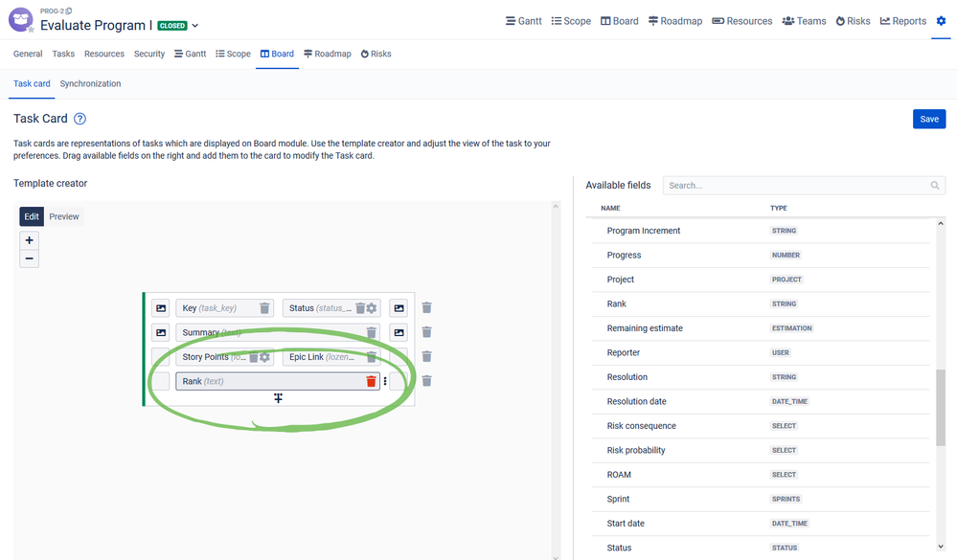Select the Resolution date available field
Screen dimensions: 957x560
[761, 401]
